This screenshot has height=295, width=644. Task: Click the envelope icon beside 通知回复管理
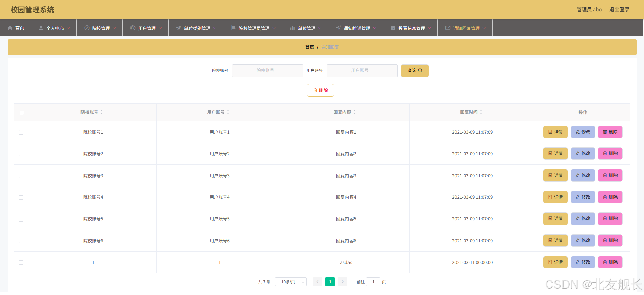click(x=448, y=28)
